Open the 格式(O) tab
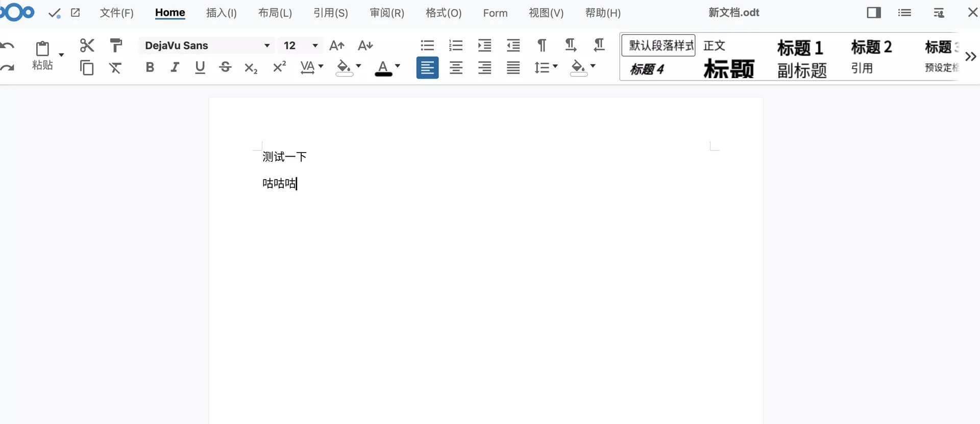Viewport: 980px width, 424px height. point(444,13)
